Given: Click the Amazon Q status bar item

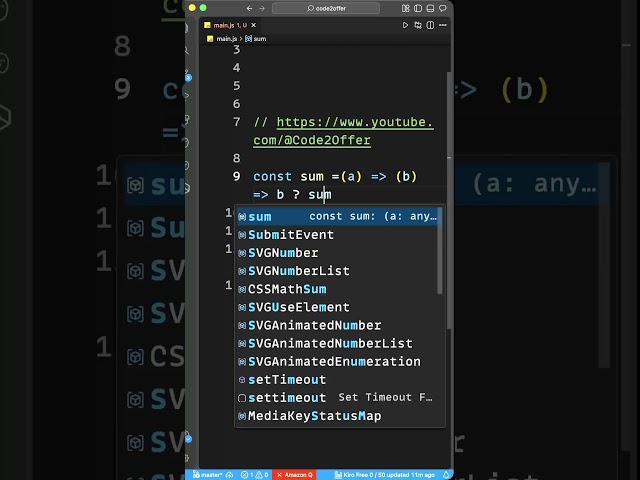Looking at the screenshot, I should click(295, 475).
